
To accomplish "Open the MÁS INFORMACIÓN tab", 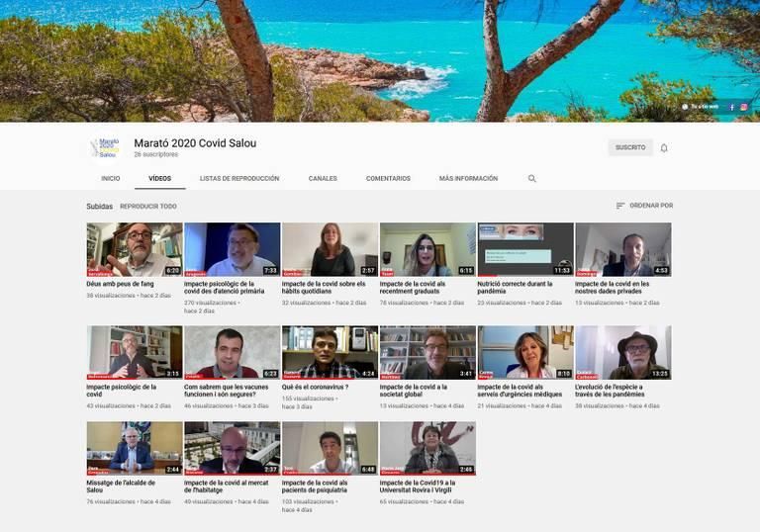I will click(x=468, y=179).
